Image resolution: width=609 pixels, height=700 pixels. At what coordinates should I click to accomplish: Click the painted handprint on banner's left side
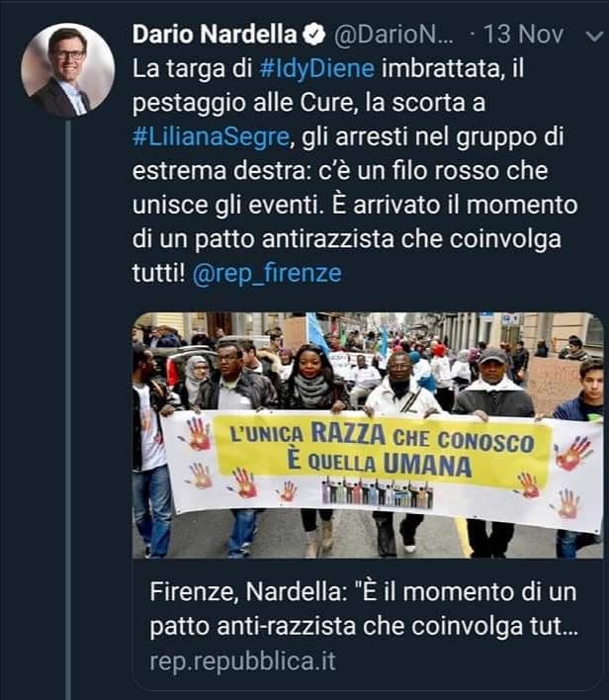point(198,433)
